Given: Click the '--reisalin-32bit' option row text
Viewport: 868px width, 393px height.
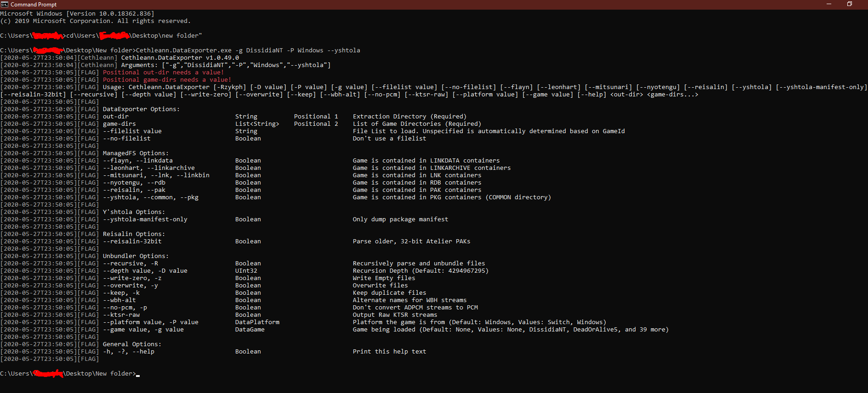Looking at the screenshot, I should (x=132, y=241).
